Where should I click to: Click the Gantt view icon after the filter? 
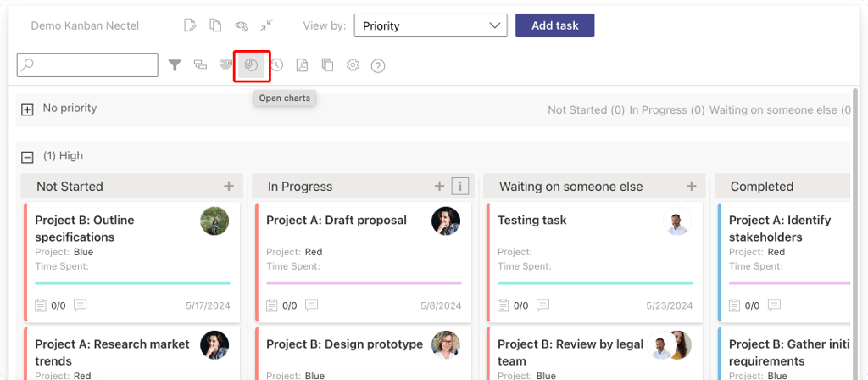200,65
